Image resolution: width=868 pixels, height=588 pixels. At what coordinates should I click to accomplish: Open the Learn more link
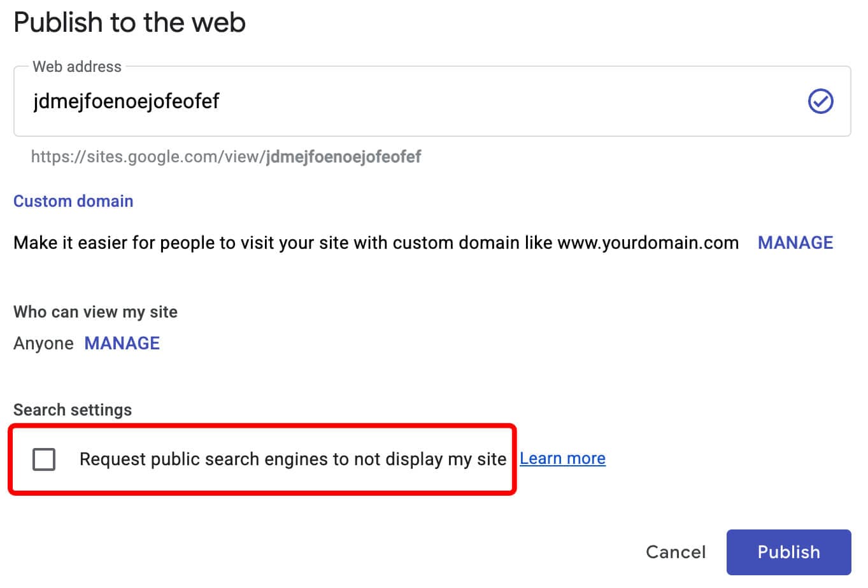pyautogui.click(x=562, y=458)
